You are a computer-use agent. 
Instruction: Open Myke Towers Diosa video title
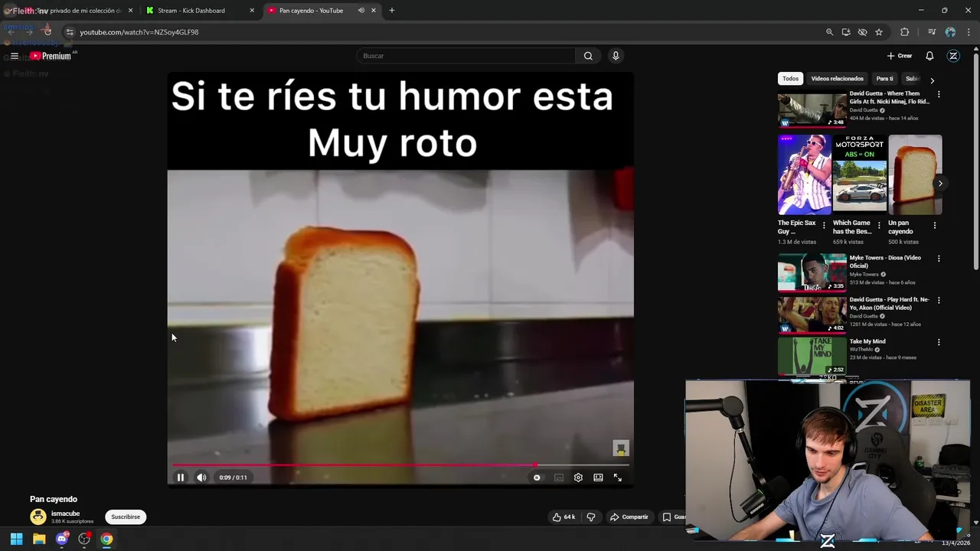[x=885, y=262]
